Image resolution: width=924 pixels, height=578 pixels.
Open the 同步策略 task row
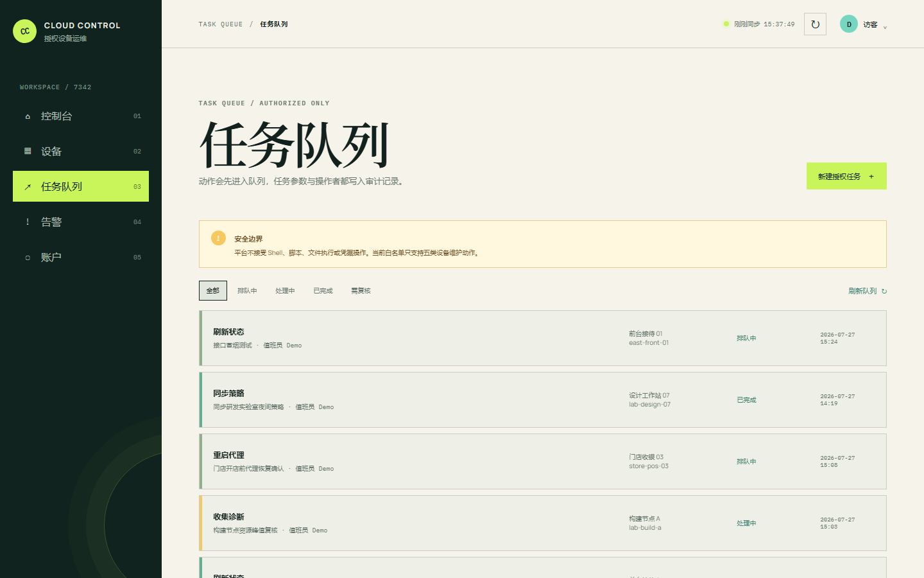pyautogui.click(x=543, y=399)
